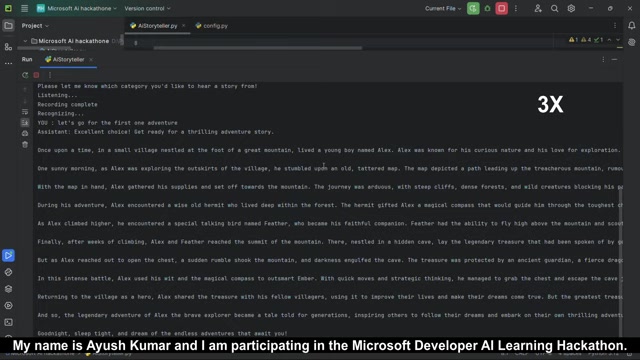Go to next highlighted error arrow

click(x=618, y=40)
